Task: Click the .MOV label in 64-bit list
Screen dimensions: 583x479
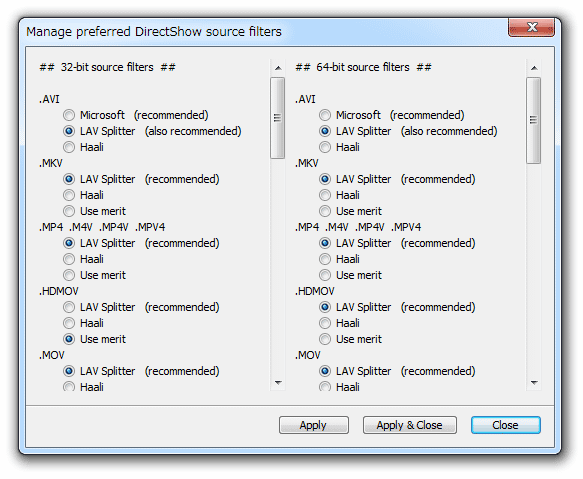Action: pos(307,355)
